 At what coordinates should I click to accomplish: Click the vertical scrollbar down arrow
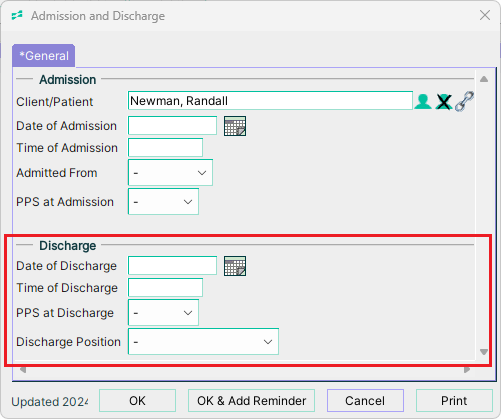[484, 352]
